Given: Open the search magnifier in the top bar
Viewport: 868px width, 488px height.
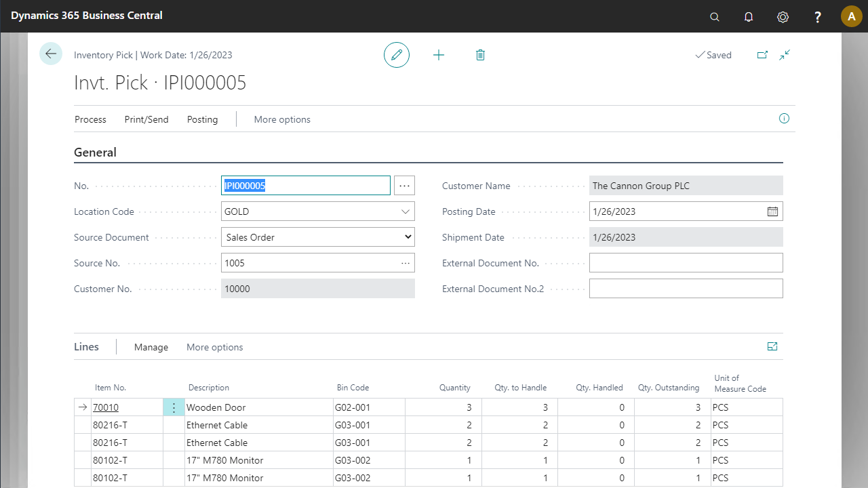Looking at the screenshot, I should [x=715, y=17].
